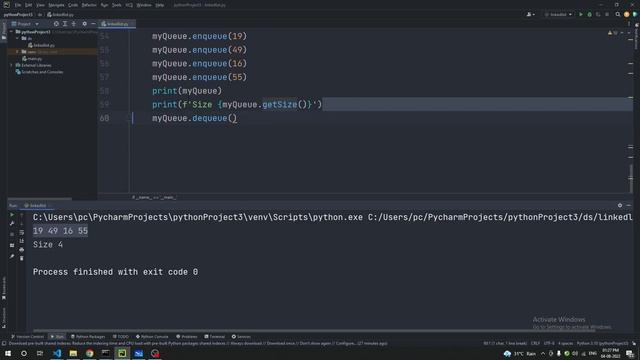Open the Edit menu

click(x=29, y=5)
